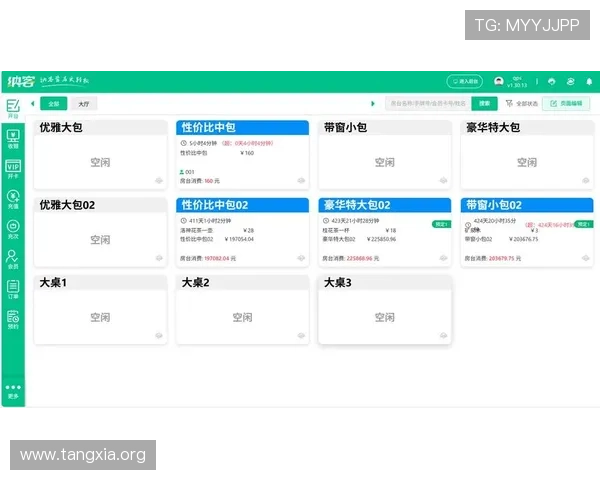Open the 预约 reservation sidebar icon
The height and width of the screenshot is (480, 600).
[x=13, y=319]
